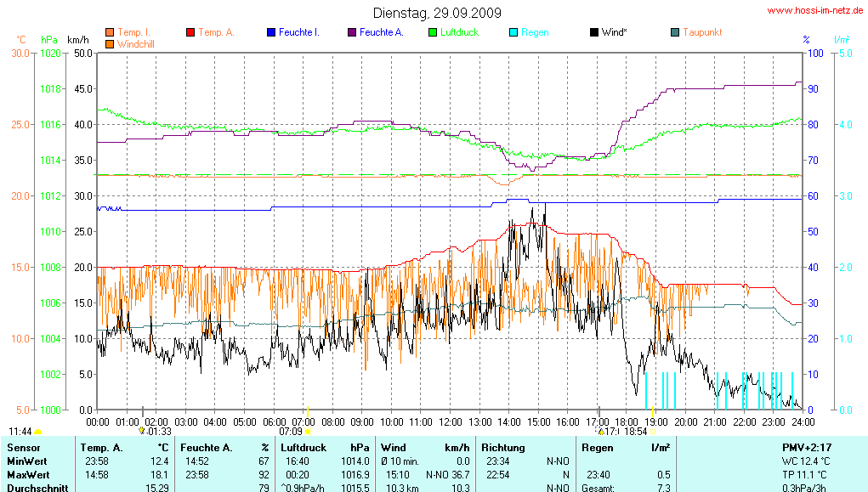The width and height of the screenshot is (868, 492).
Task: Click the MaxWert row label
Action: tap(29, 473)
